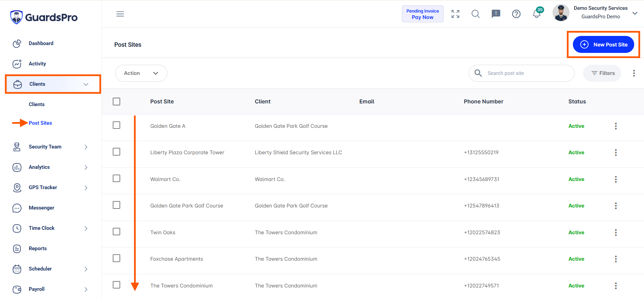Open Liberty Shield Security Services LLC client
Image resolution: width=644 pixels, height=299 pixels.
click(x=298, y=153)
